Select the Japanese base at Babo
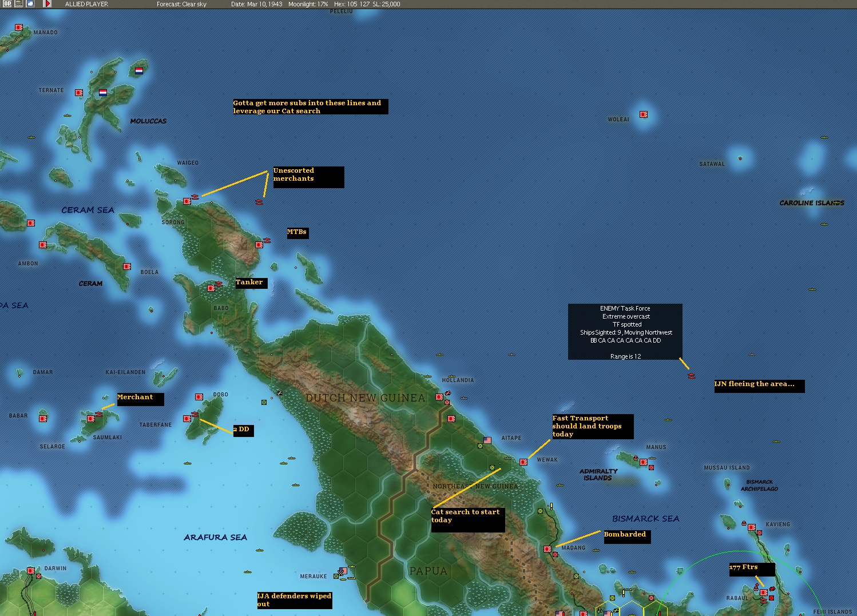 coord(211,288)
